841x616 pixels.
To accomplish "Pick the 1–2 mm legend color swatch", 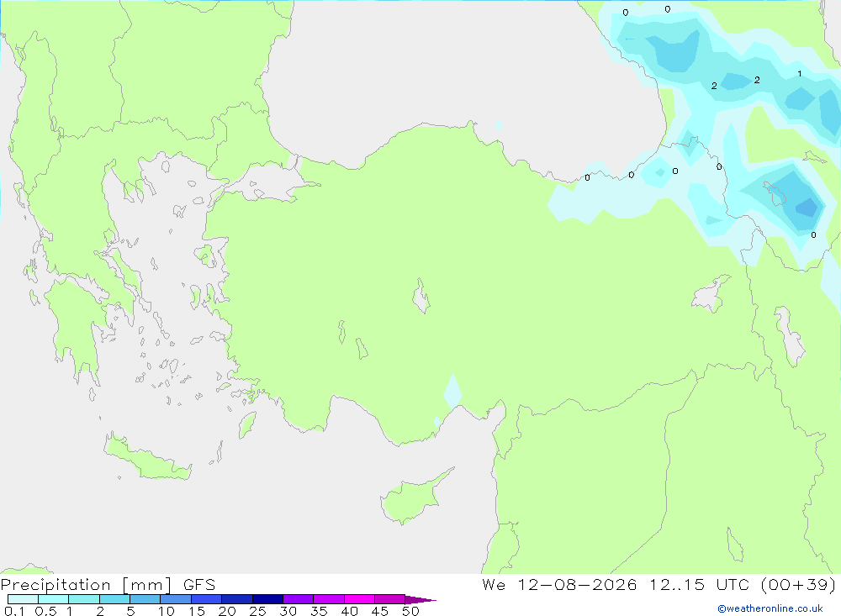I will point(83,599).
